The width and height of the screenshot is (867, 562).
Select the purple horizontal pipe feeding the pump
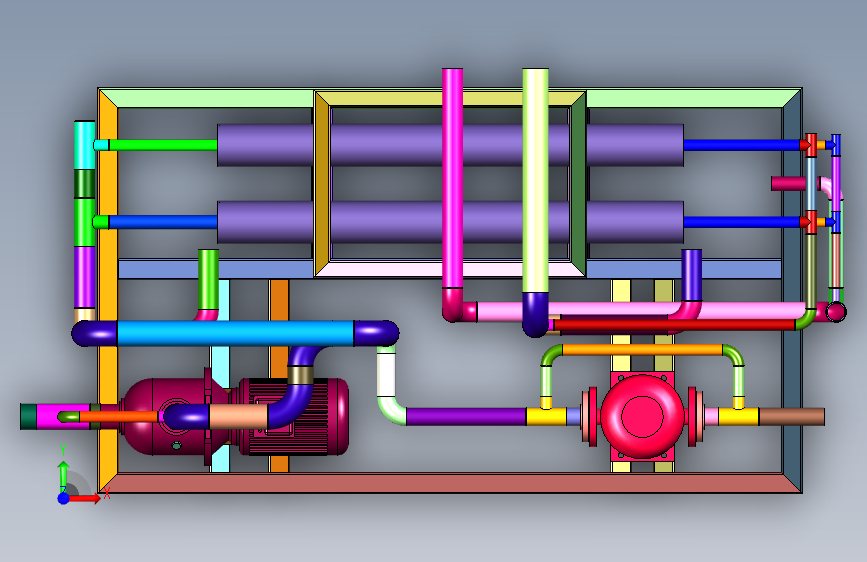[466, 417]
